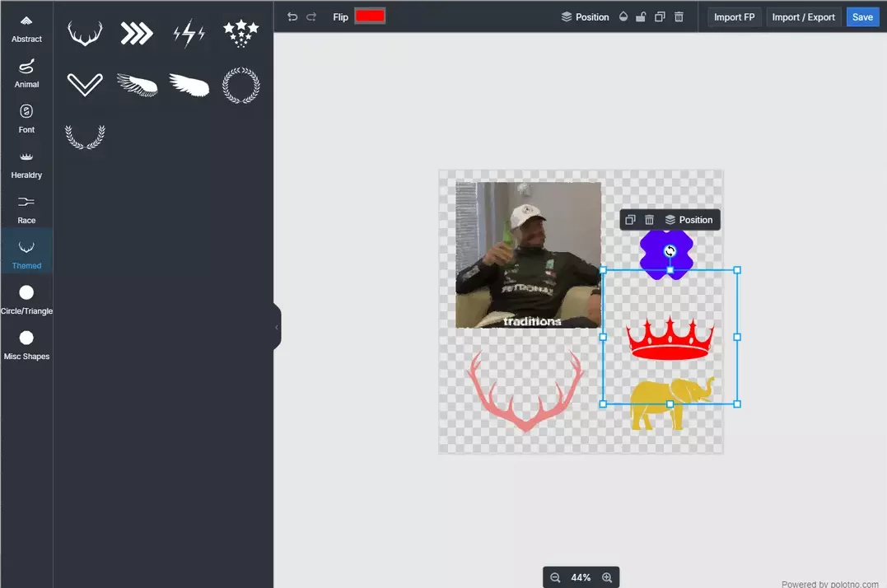Image resolution: width=887 pixels, height=588 pixels.
Task: Add the circular laurel wreath shape
Action: pyautogui.click(x=241, y=86)
